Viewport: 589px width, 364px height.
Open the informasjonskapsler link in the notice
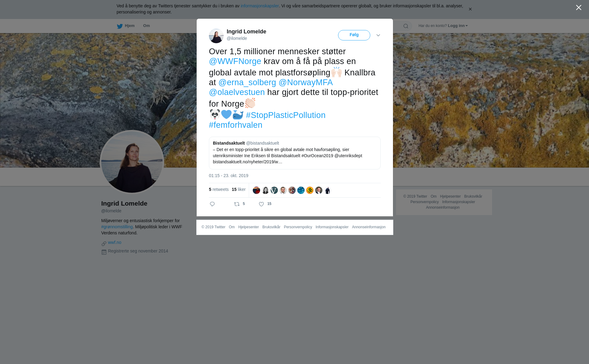(x=260, y=6)
